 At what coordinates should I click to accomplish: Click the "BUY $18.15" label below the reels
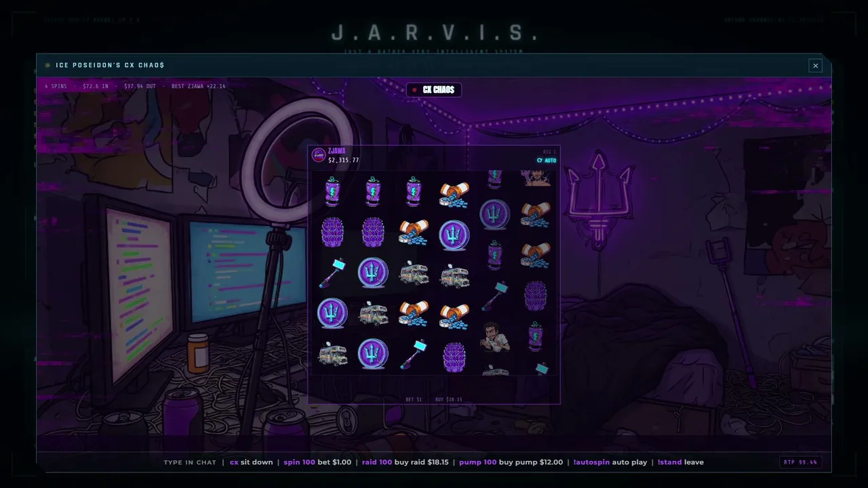coord(448,399)
